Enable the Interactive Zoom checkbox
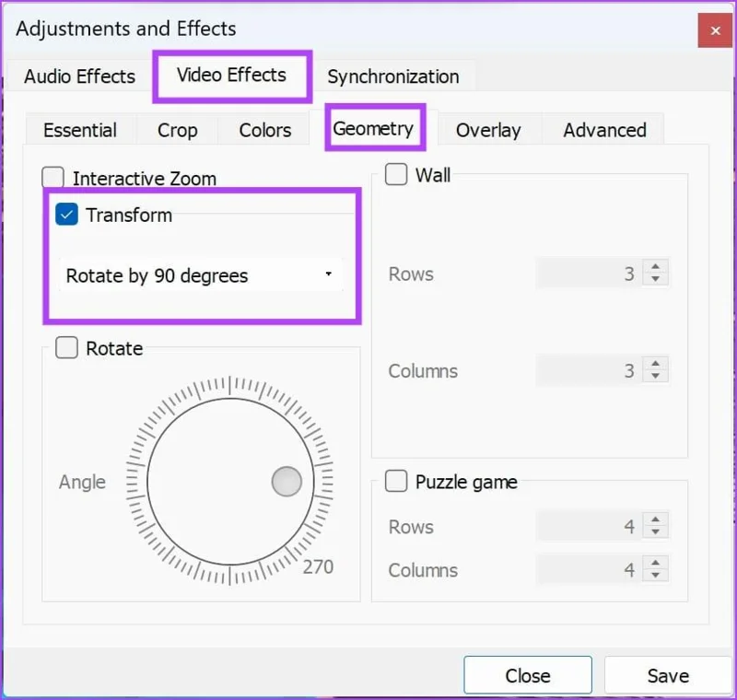The image size is (737, 700). 53,178
